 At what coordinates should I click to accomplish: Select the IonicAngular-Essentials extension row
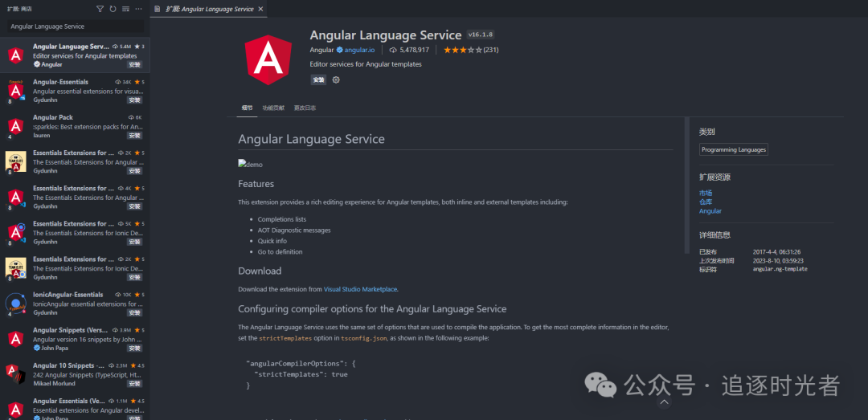point(75,304)
